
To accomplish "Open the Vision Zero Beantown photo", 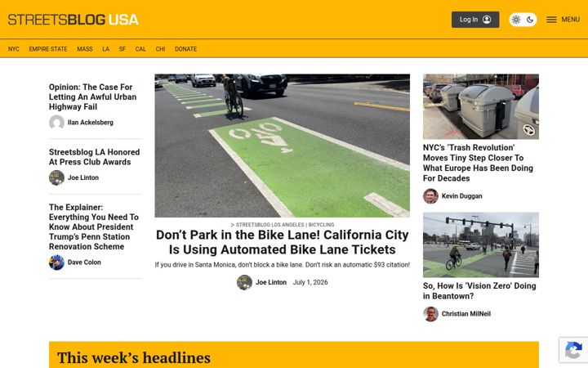I will (481, 245).
